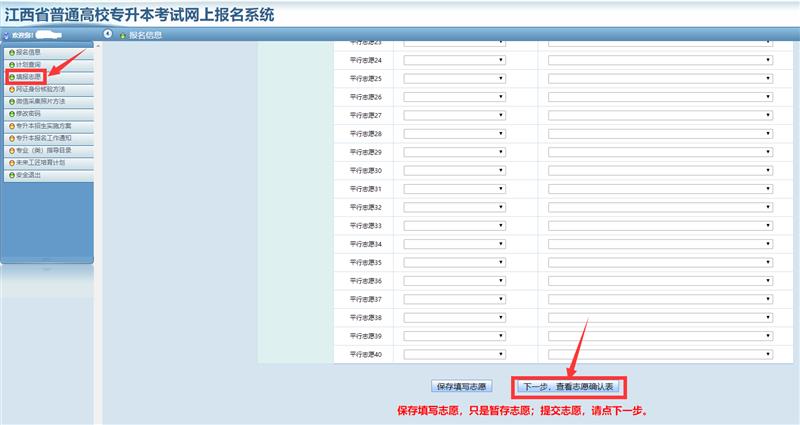Open first dropdown in 平行志愿29 row
This screenshot has height=425, width=800.
455,152
